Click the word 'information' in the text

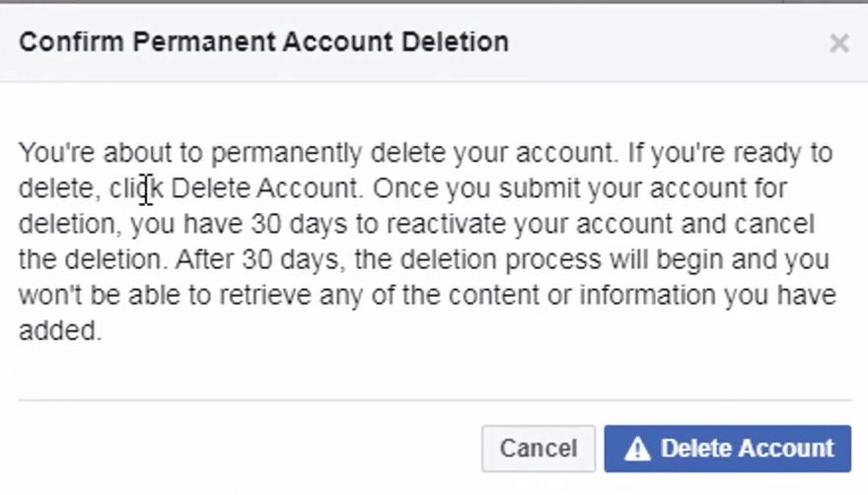pyautogui.click(x=648, y=295)
